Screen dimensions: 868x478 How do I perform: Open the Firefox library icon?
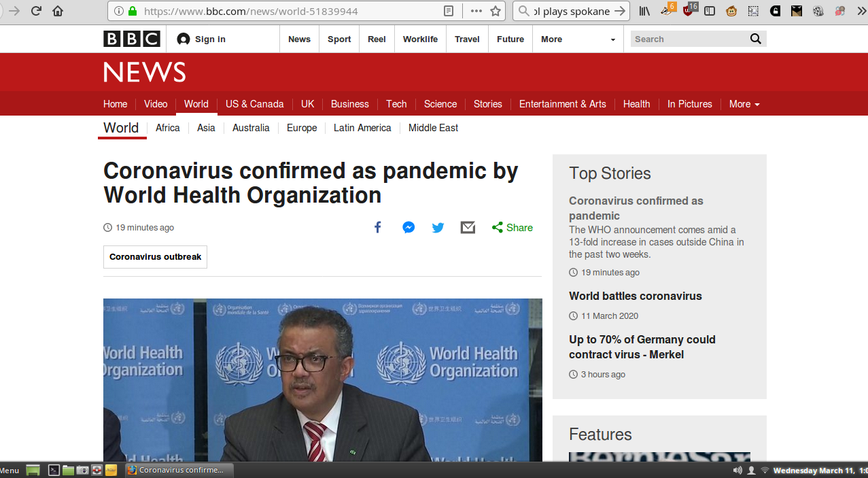644,11
